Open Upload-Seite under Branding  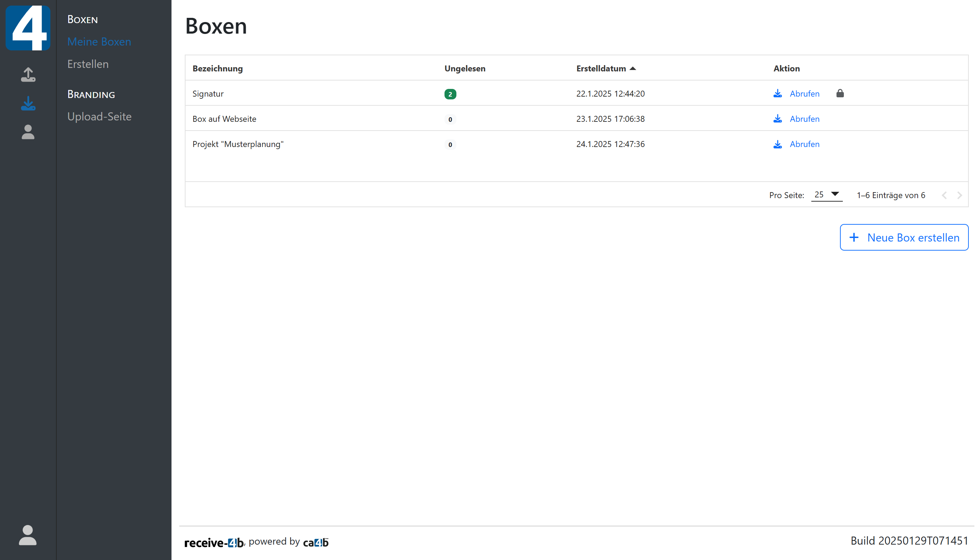coord(99,117)
